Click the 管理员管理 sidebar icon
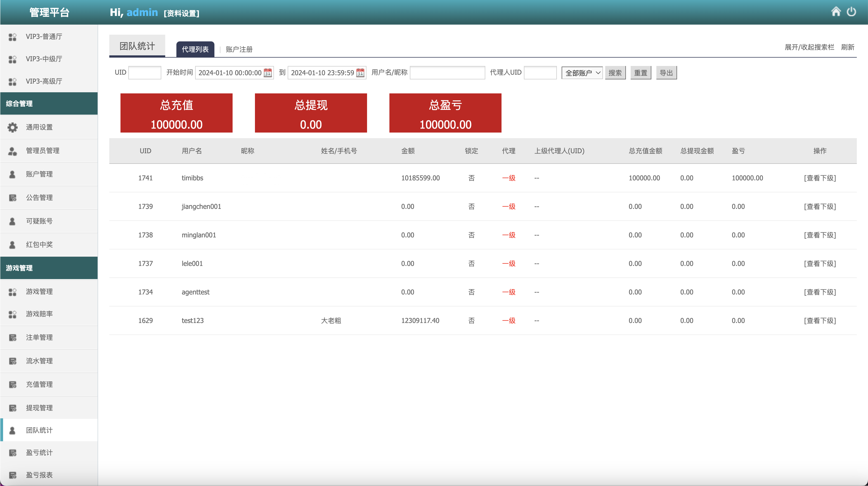This screenshot has height=486, width=868. pos(13,151)
